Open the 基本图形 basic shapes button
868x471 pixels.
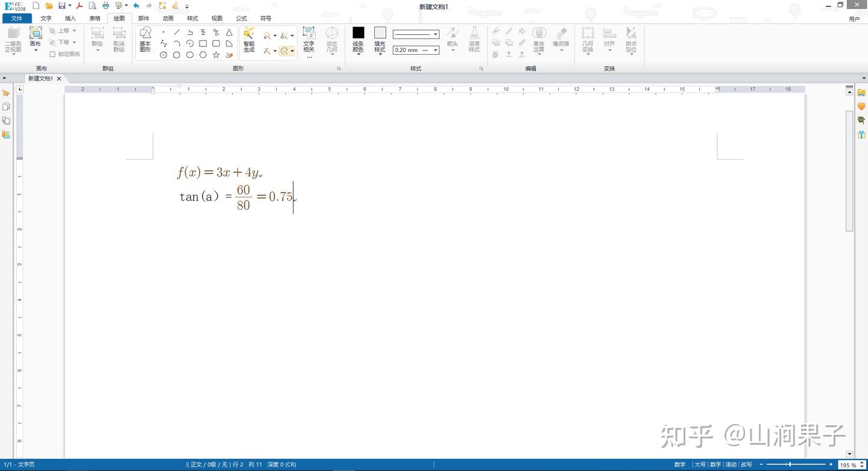tap(145, 40)
